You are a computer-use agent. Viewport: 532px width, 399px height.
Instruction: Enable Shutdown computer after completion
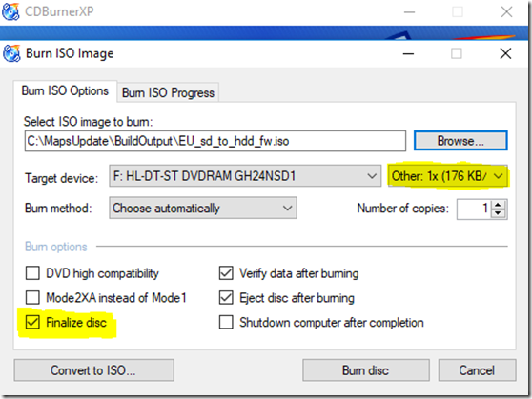[226, 322]
